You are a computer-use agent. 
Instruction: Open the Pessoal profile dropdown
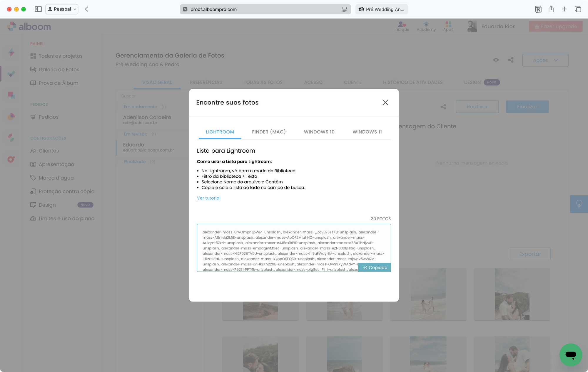coord(61,9)
